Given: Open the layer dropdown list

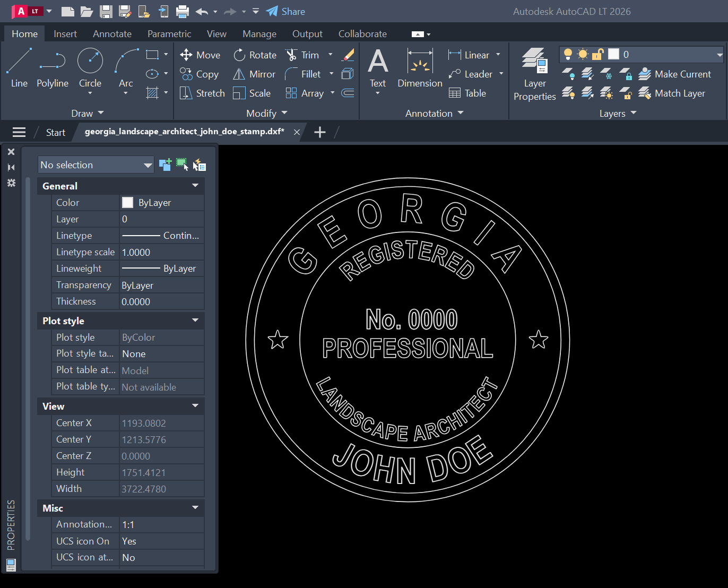Looking at the screenshot, I should pyautogui.click(x=720, y=54).
